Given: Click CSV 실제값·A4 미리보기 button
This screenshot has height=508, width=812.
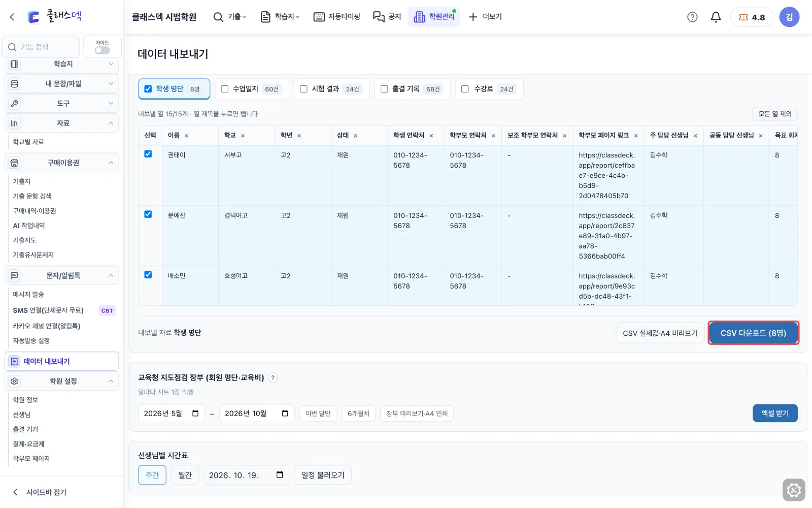Looking at the screenshot, I should click(660, 333).
